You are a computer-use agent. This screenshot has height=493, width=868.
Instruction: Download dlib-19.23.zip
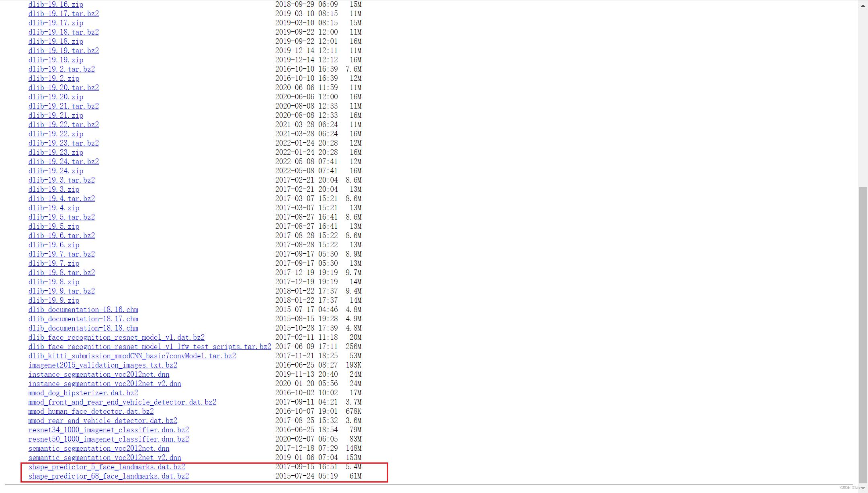click(x=56, y=152)
